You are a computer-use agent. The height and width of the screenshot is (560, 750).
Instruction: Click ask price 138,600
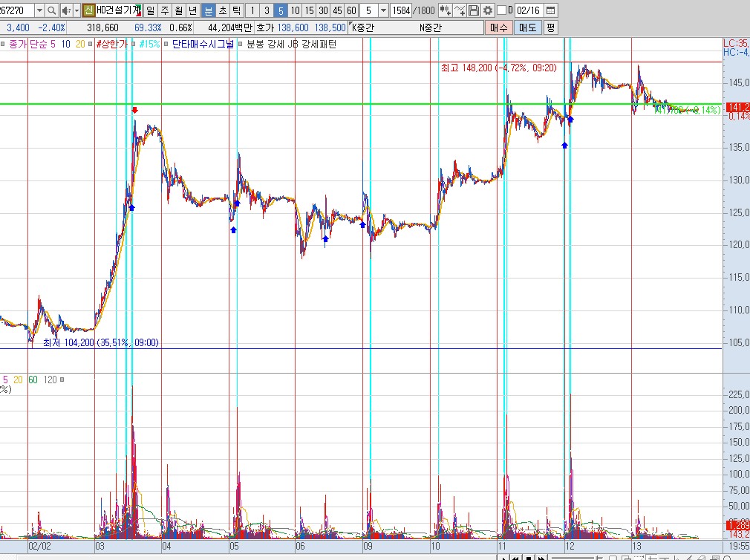(293, 27)
